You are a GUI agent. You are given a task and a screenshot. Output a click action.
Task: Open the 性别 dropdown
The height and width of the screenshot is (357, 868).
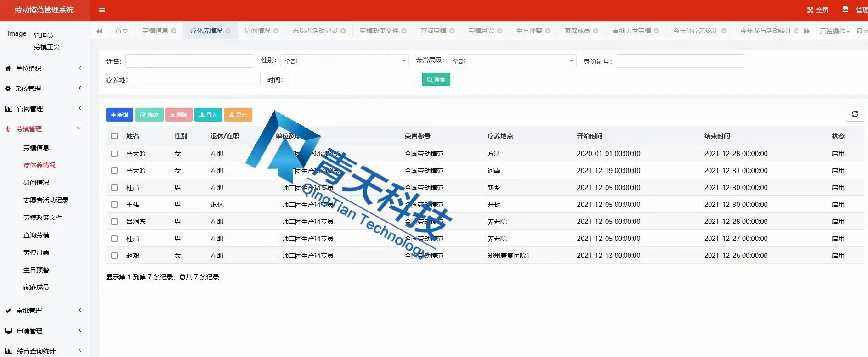tap(344, 61)
